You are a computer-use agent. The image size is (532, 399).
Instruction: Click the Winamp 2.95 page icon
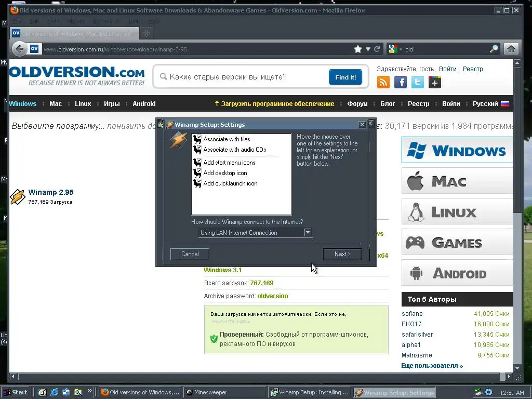pos(17,197)
